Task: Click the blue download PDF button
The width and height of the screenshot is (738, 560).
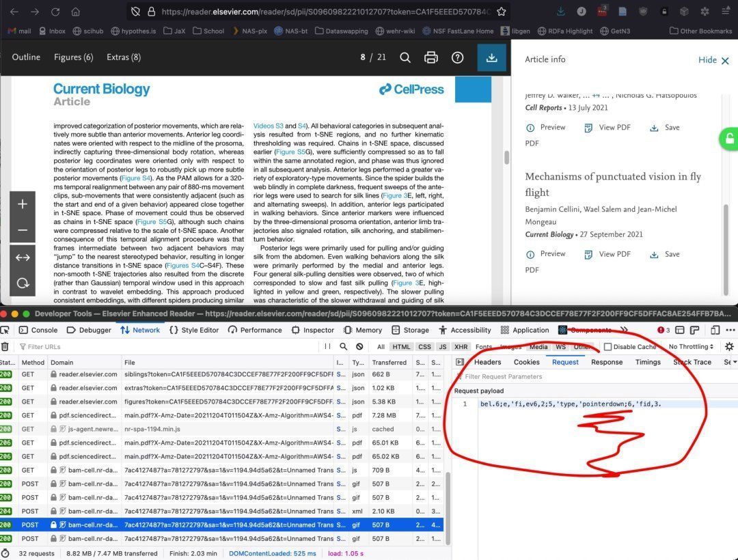Action: pos(491,58)
